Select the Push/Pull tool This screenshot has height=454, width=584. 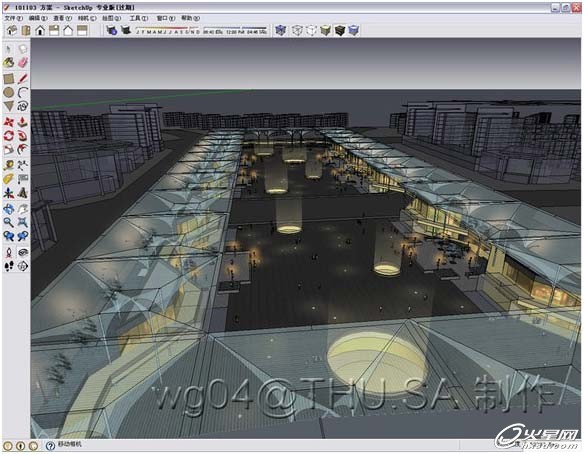click(23, 122)
